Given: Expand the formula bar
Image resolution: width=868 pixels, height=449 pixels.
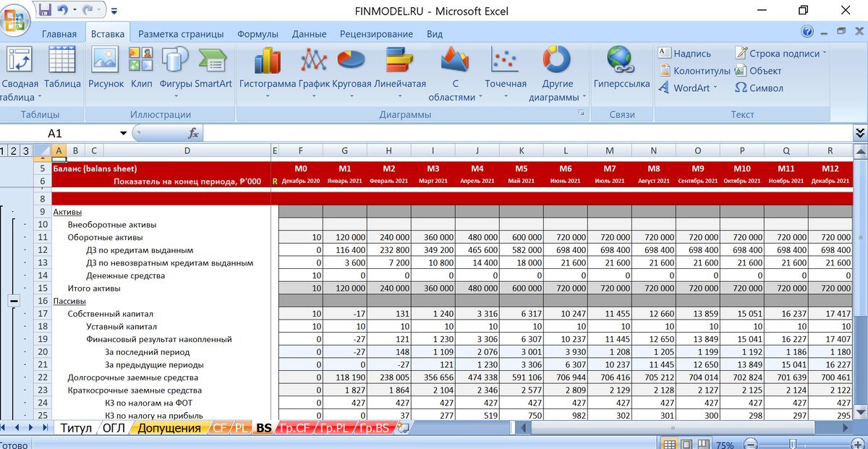Looking at the screenshot, I should tap(860, 133).
